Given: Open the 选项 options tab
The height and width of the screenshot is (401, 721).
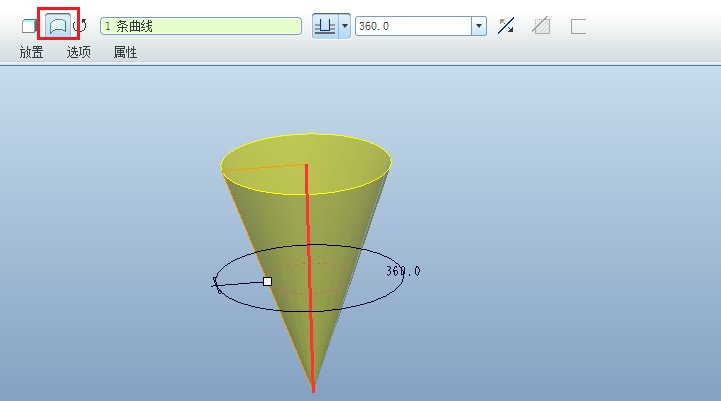Looking at the screenshot, I should click(79, 52).
